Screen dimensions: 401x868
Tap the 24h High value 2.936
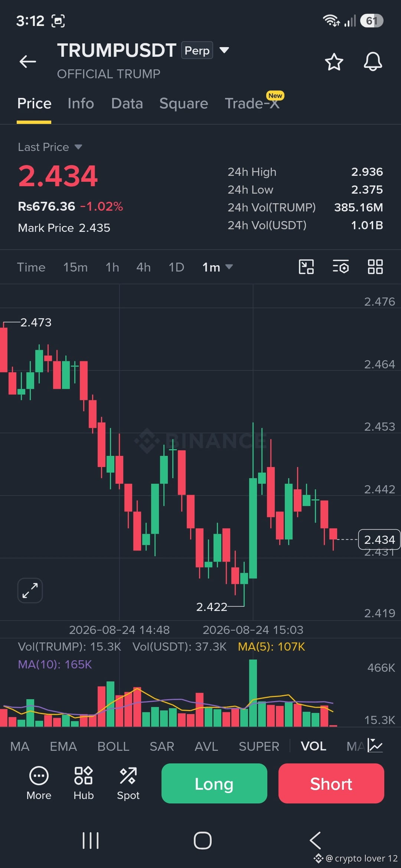367,172
